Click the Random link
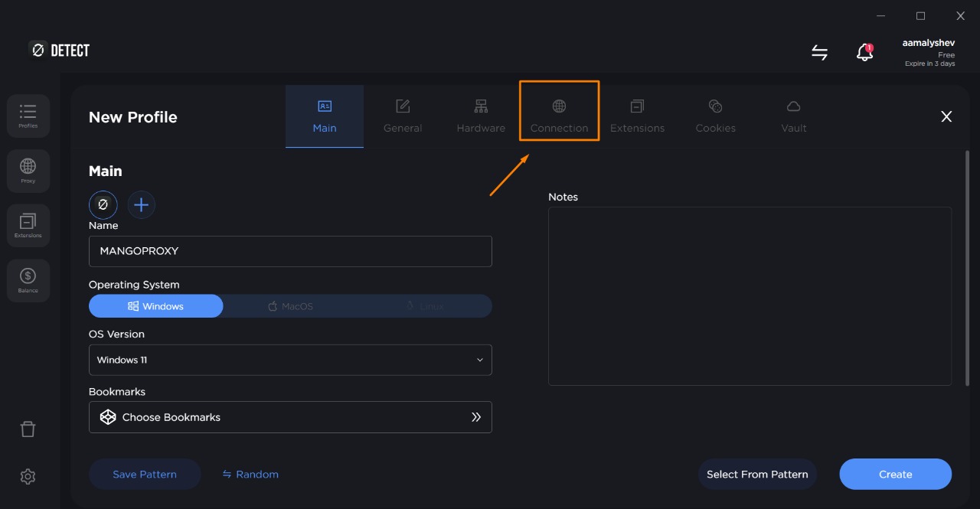The image size is (980, 509). (x=250, y=475)
